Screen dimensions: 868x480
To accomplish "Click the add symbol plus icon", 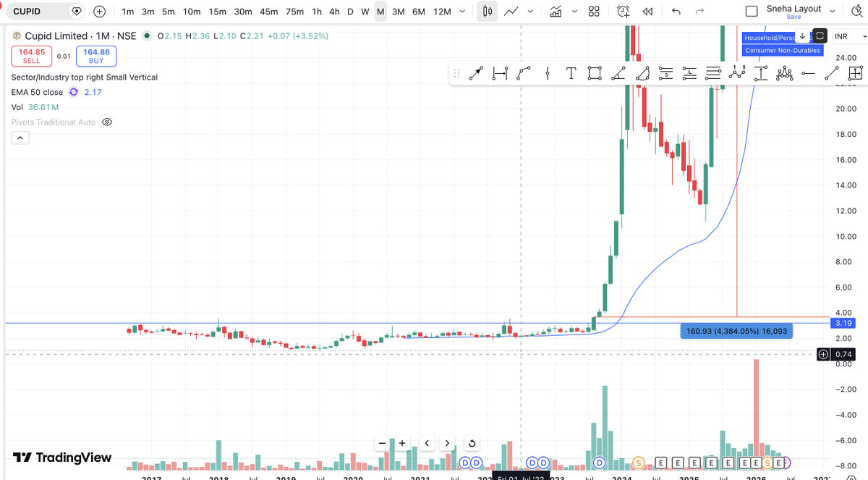I will 99,12.
